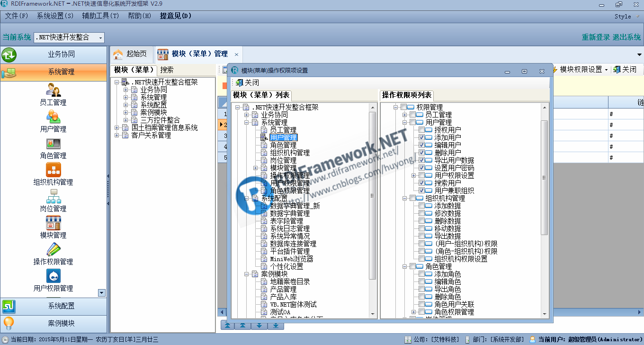Click the 关闭 icon in dialog toolbar
This screenshot has height=345, width=644.
tap(240, 82)
